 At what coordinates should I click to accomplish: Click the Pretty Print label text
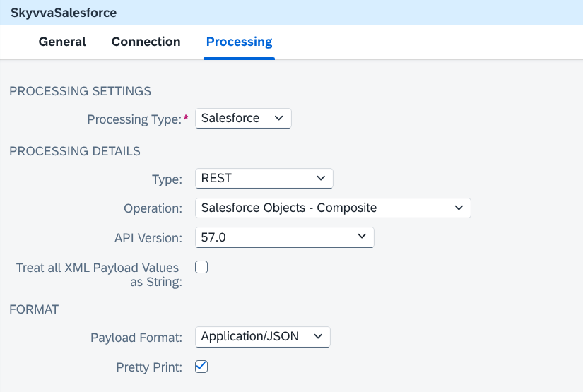tap(149, 367)
